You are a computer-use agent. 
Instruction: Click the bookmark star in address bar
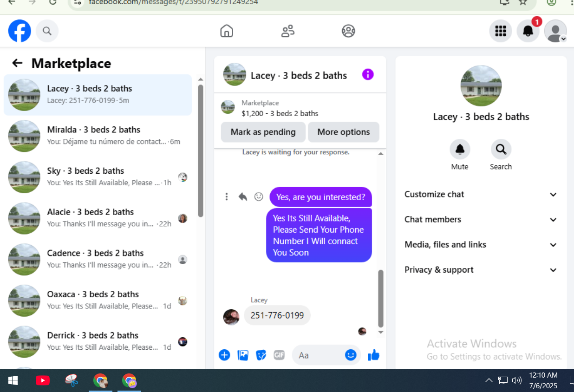(523, 2)
